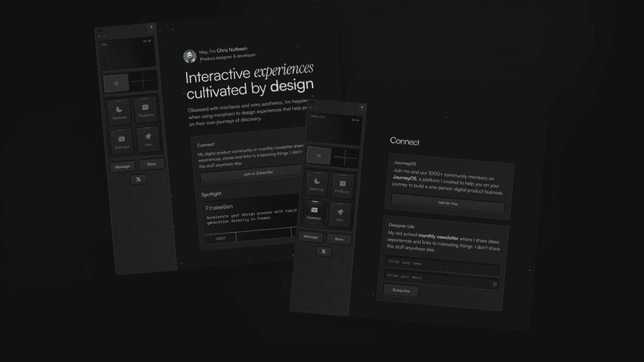Click the X social button in Connect sidebar
Screen dimensions: 644x362
[x=324, y=251]
